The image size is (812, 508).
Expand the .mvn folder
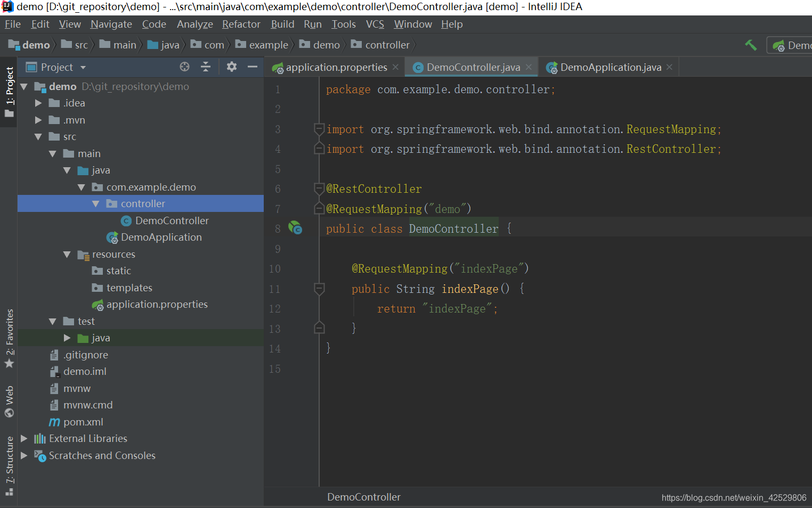click(x=38, y=120)
